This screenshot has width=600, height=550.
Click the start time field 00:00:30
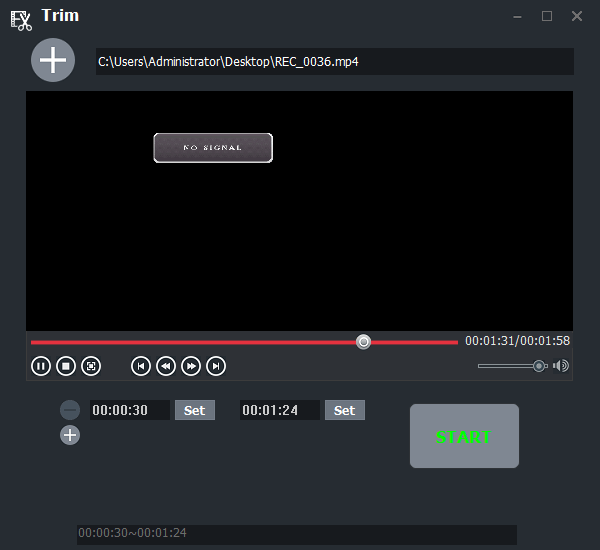pos(130,410)
